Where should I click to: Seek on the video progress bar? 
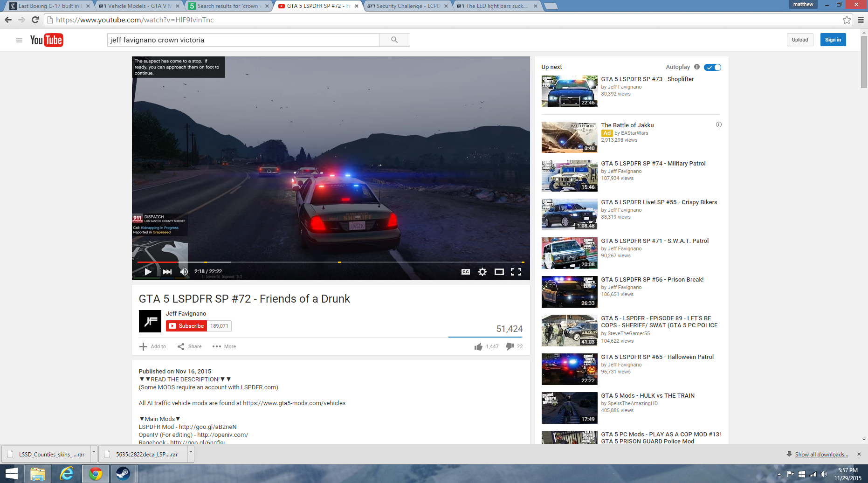coord(331,262)
